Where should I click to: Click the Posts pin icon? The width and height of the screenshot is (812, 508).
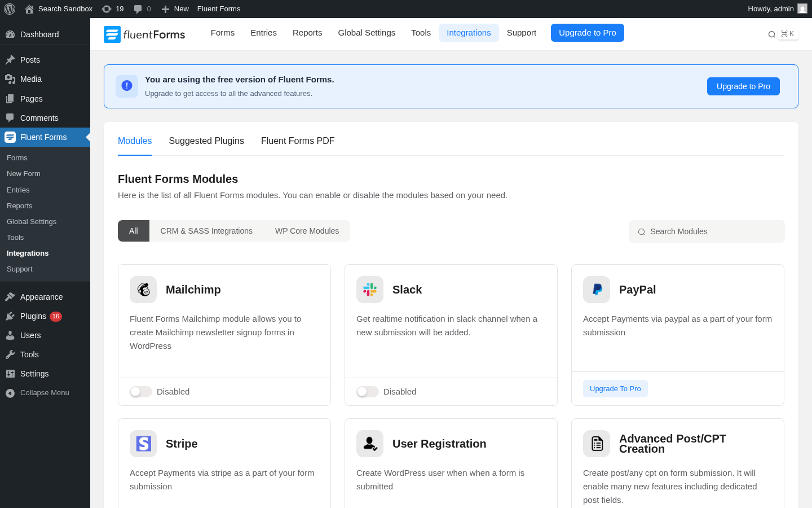click(x=10, y=60)
